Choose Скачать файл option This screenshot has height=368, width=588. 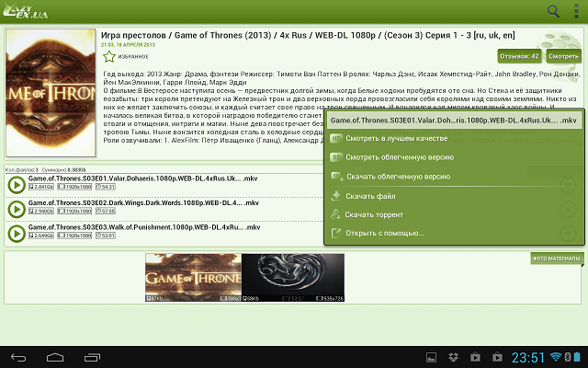(x=454, y=196)
